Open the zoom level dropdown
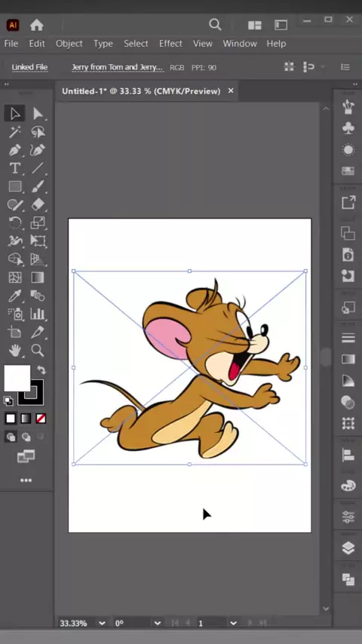 102,623
